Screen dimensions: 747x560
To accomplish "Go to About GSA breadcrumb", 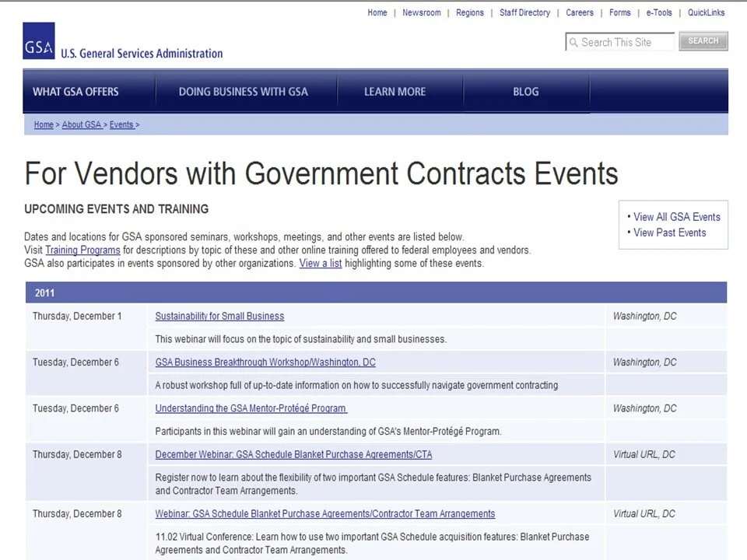I will pyautogui.click(x=82, y=124).
